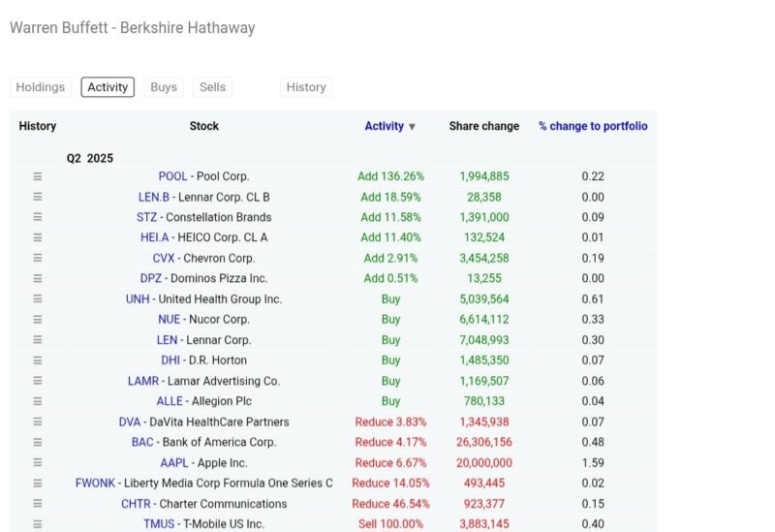Viewport: 775px width, 532px height.
Task: Open history icon for UNH row
Action: point(38,298)
